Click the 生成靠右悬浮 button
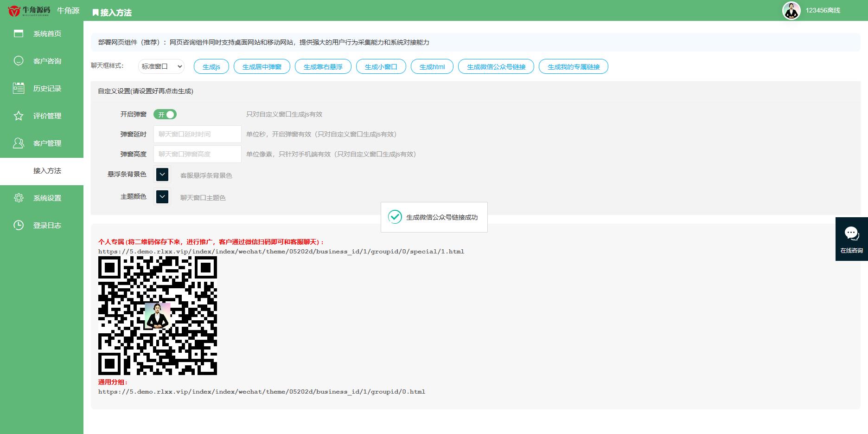 tap(323, 66)
